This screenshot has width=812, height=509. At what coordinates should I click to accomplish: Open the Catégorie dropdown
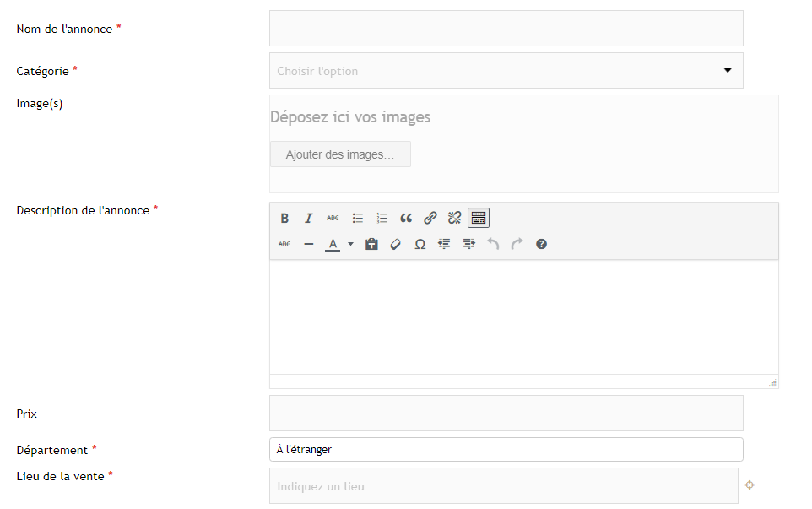(506, 71)
